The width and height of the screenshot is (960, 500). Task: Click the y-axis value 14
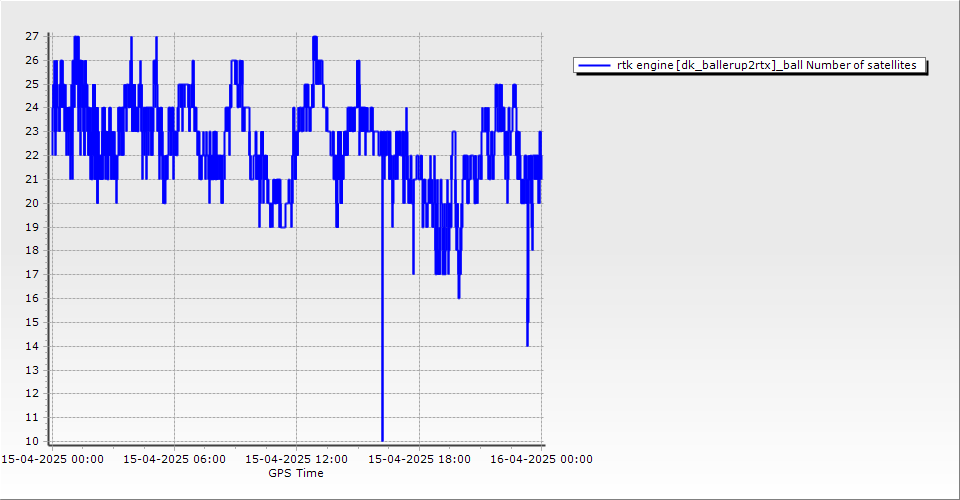point(32,346)
